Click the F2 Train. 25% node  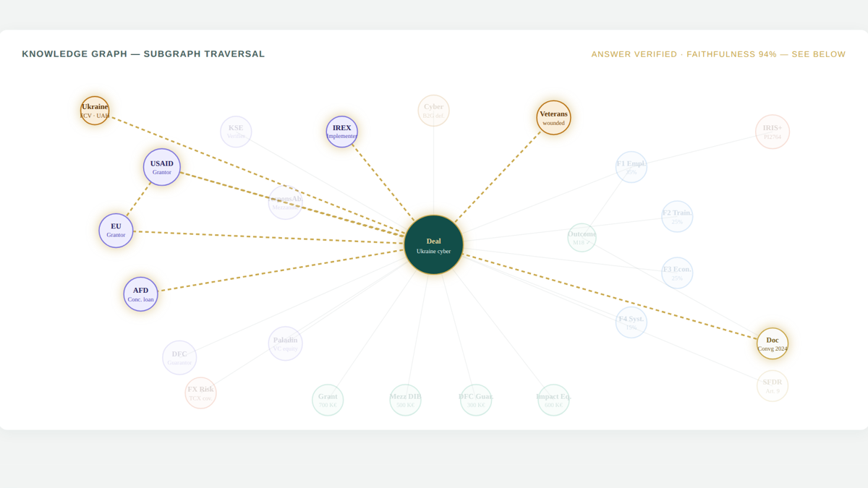click(677, 217)
